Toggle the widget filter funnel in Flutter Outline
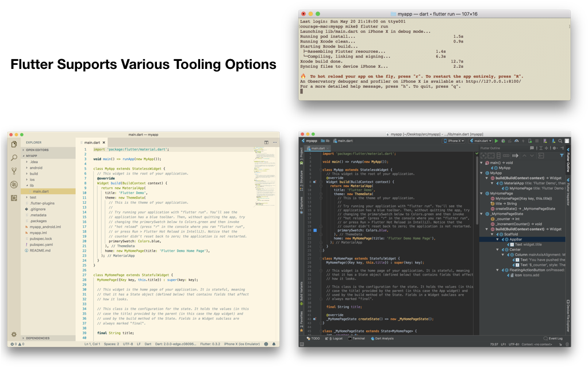Screen dimensions: 588x367 (x=562, y=155)
